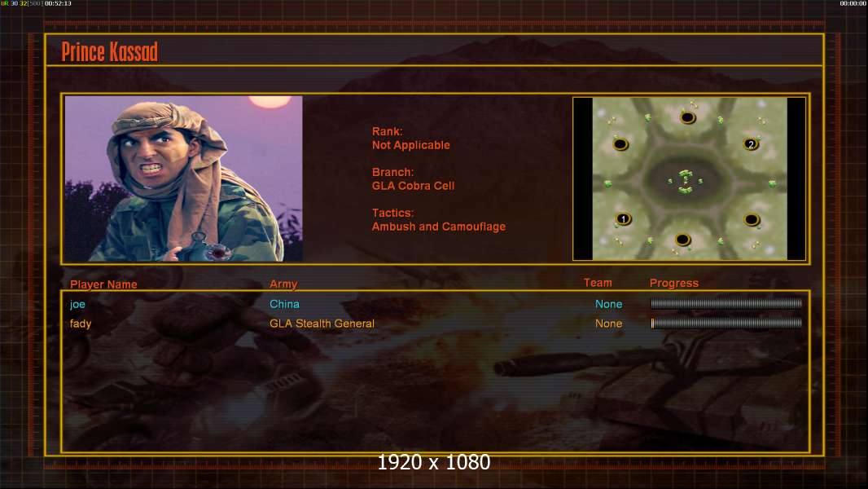Click the 00:52:13 timer overlay
This screenshot has width=868, height=489.
point(58,3)
